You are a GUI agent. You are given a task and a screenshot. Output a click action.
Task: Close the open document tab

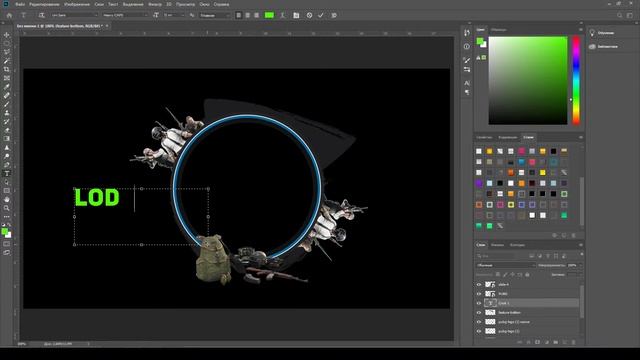point(107,26)
